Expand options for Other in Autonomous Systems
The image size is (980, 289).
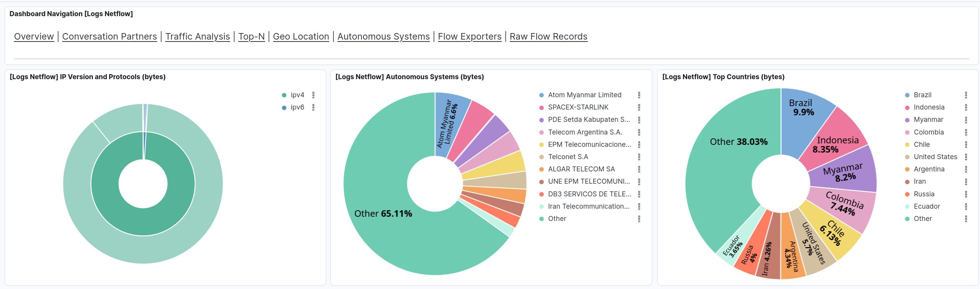[639, 219]
